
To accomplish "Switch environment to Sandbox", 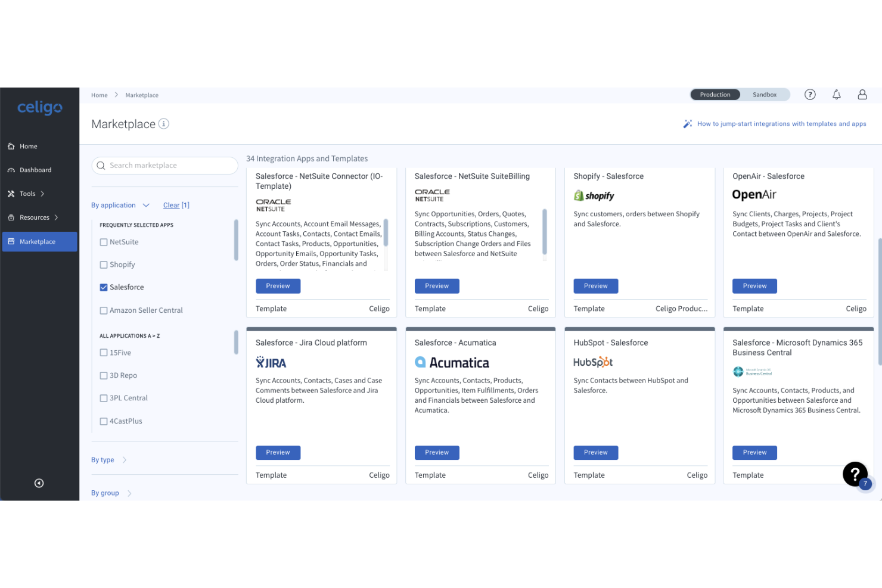I will (x=764, y=95).
